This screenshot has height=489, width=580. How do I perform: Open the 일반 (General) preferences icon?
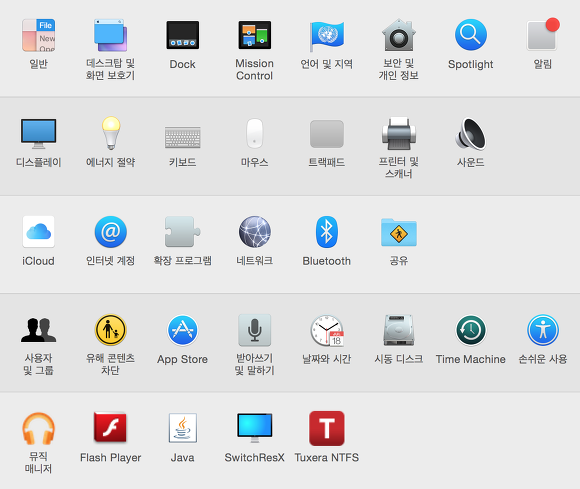(38, 35)
